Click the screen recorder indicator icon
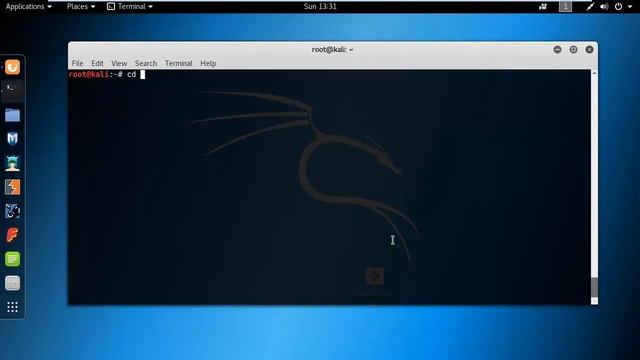This screenshot has height=360, width=640. point(543,7)
